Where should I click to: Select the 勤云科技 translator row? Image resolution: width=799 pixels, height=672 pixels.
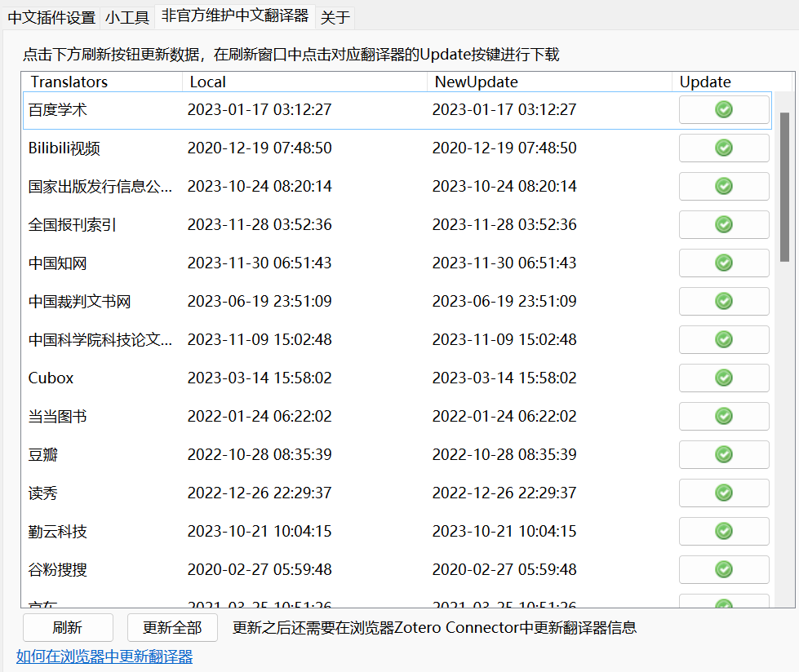[x=397, y=532]
